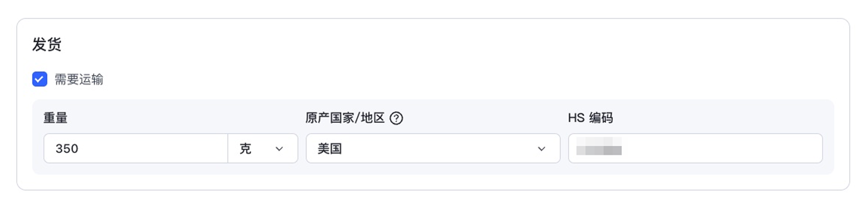Select the 美国 text in country selector
The image size is (868, 207).
pos(329,148)
